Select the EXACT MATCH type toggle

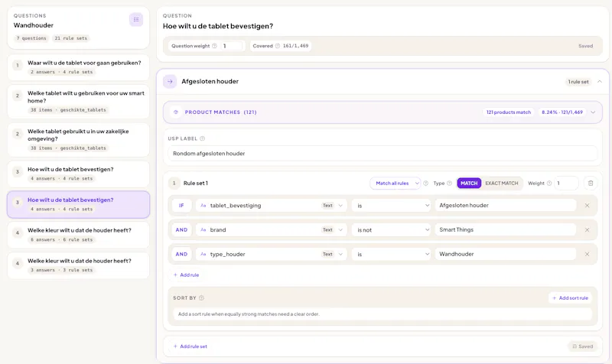click(502, 184)
